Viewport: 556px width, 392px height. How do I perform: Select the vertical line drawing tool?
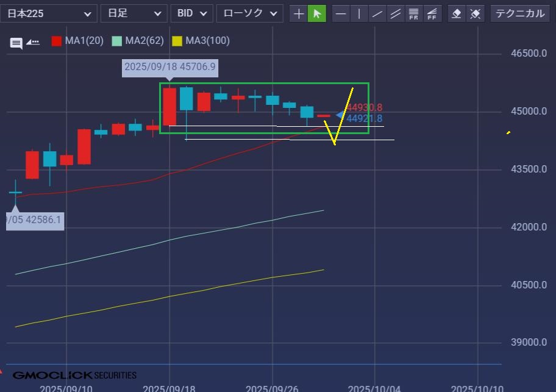tap(359, 13)
